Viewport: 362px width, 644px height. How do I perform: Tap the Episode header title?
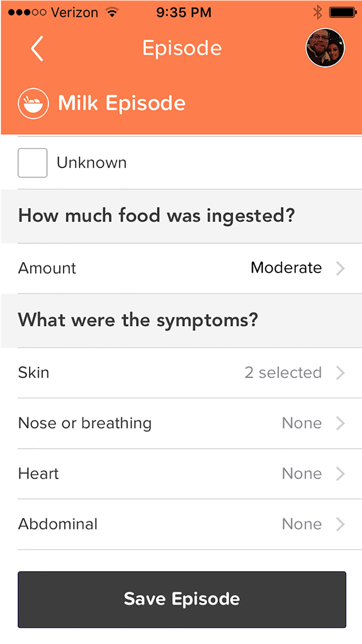pos(182,48)
